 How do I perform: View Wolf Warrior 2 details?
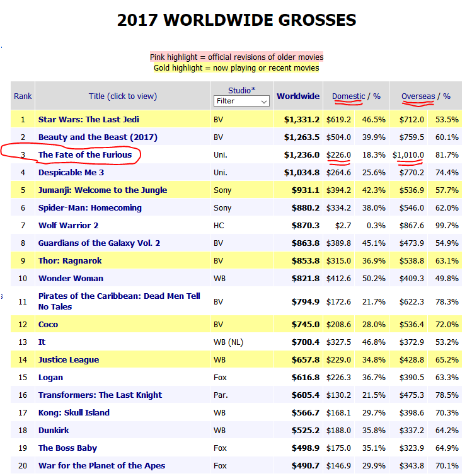(x=69, y=225)
